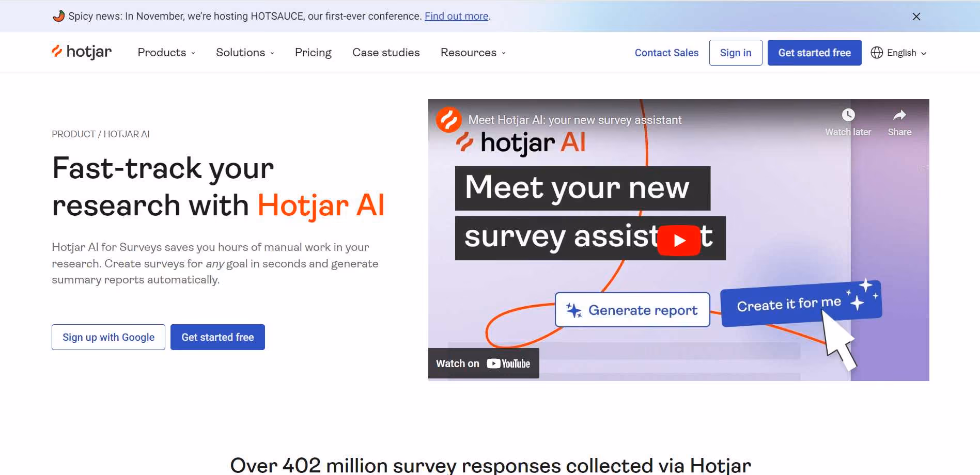Click the globe language icon

[877, 53]
